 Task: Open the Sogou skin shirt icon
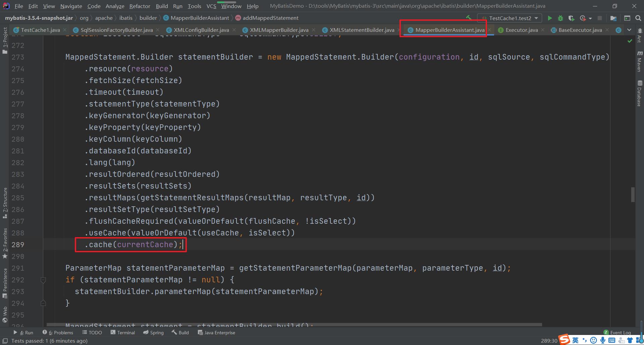click(x=630, y=340)
